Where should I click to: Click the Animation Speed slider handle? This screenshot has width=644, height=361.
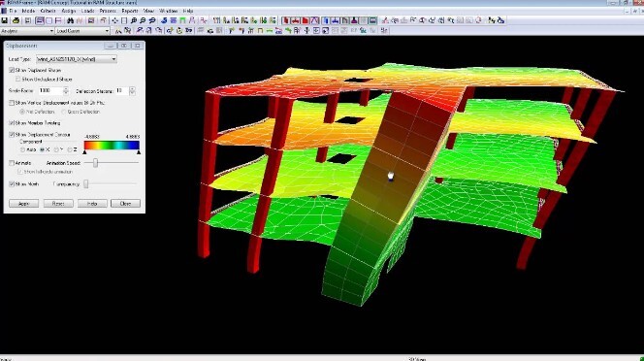[x=95, y=163]
